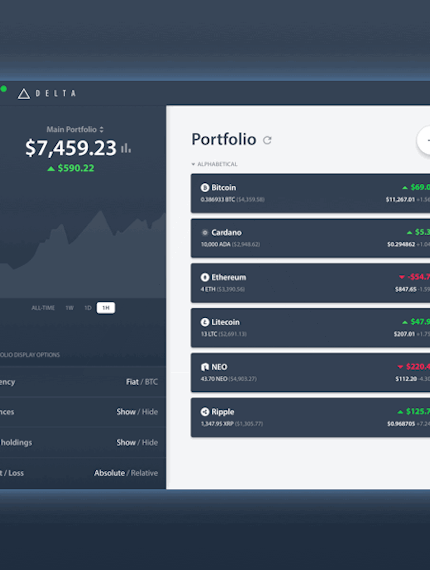Click the 10,000 ADA holding amount
Image resolution: width=430 pixels, height=570 pixels.
pyautogui.click(x=216, y=244)
